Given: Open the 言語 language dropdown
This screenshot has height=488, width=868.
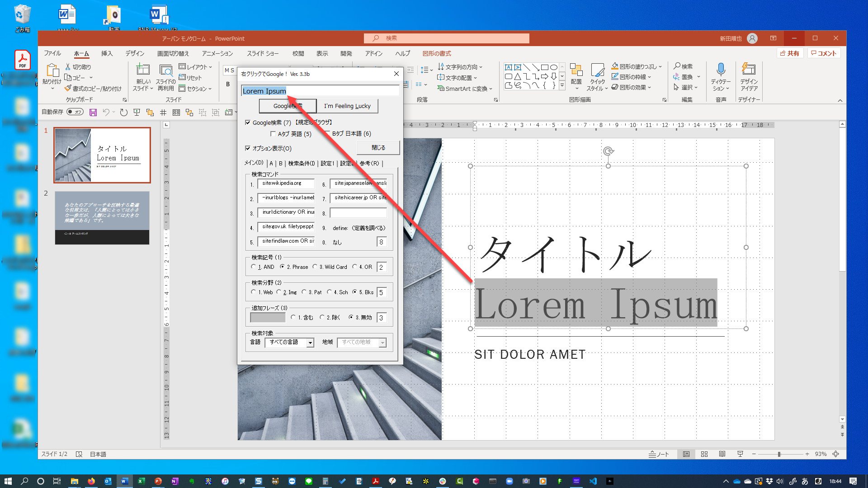Looking at the screenshot, I should [x=310, y=343].
